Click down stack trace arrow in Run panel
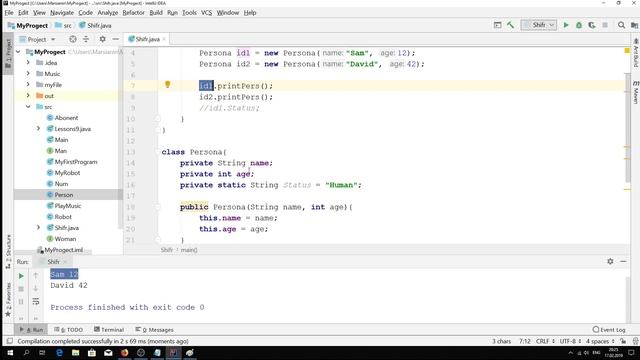The height and width of the screenshot is (360, 640). 36,289
